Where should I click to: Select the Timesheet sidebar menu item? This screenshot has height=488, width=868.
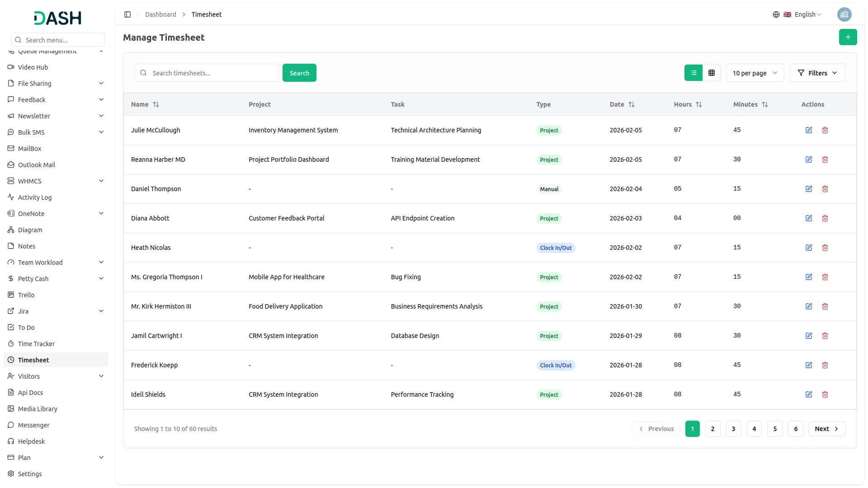coord(33,360)
